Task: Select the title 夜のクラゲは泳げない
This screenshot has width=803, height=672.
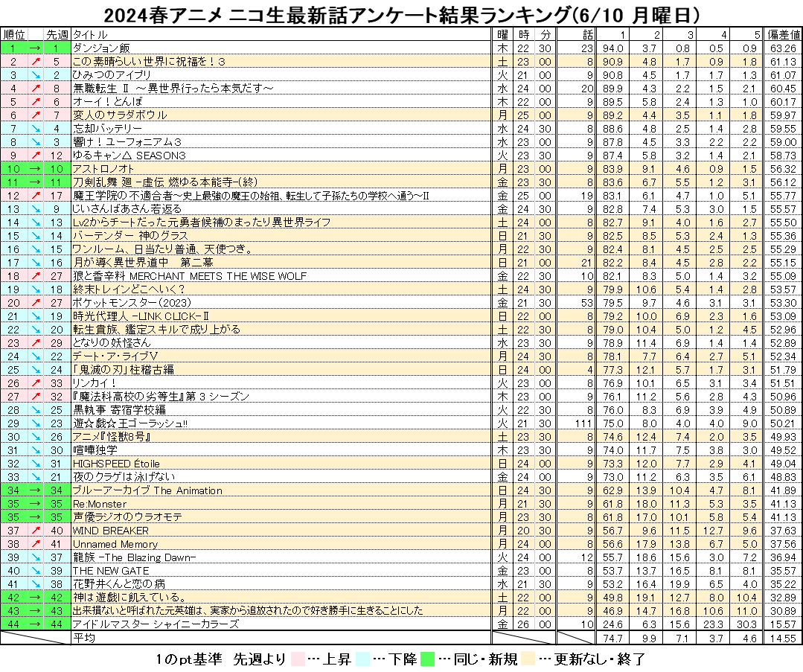Action: click(124, 477)
